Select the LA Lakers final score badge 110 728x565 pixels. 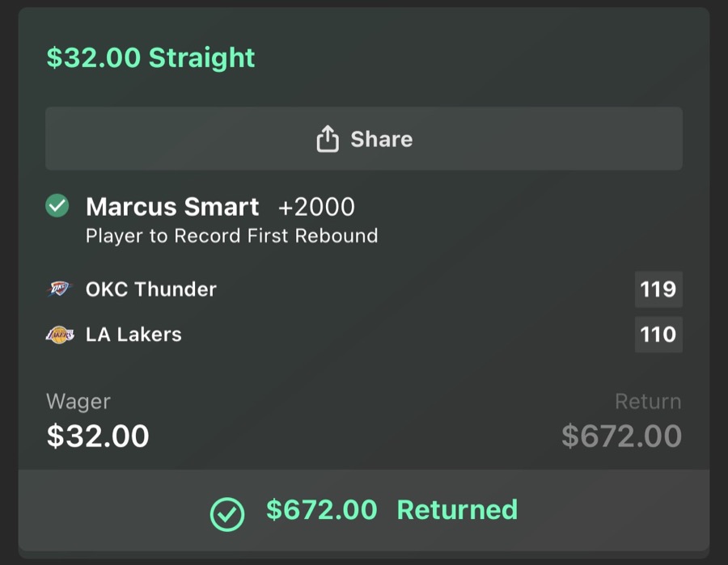pyautogui.click(x=658, y=334)
